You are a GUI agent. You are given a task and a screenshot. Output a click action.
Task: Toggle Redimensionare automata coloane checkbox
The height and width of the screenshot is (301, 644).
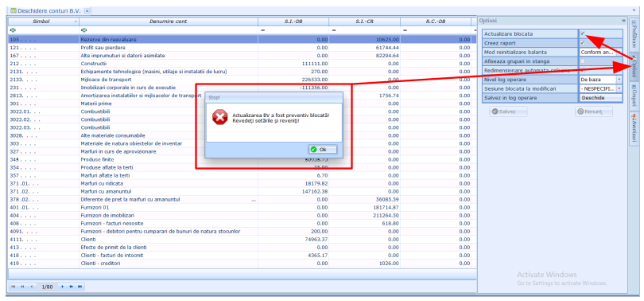coord(583,70)
